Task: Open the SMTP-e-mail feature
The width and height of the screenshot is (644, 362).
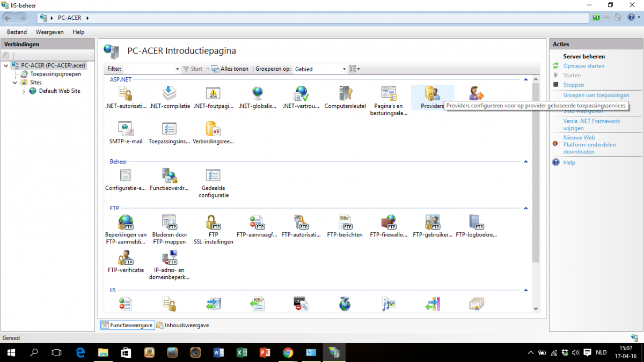Action: point(126,134)
